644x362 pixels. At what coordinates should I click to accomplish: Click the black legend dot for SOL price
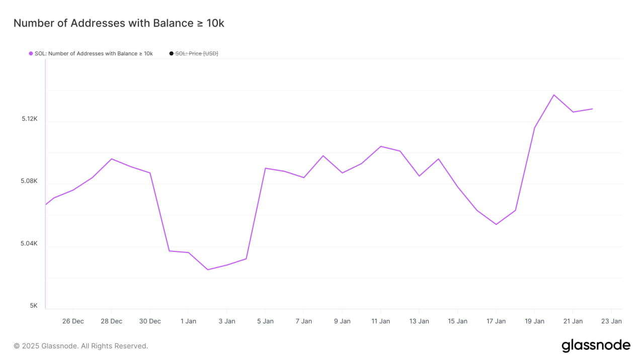pos(172,53)
